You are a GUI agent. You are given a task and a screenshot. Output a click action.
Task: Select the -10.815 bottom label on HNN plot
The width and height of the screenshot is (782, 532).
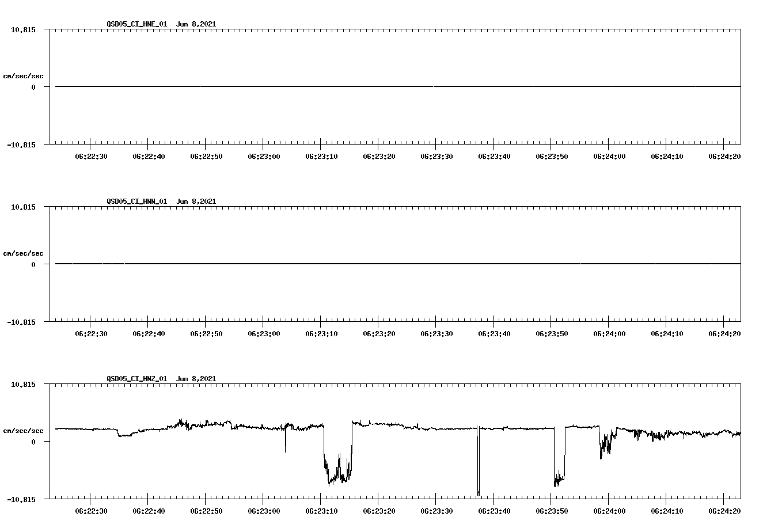[21, 322]
